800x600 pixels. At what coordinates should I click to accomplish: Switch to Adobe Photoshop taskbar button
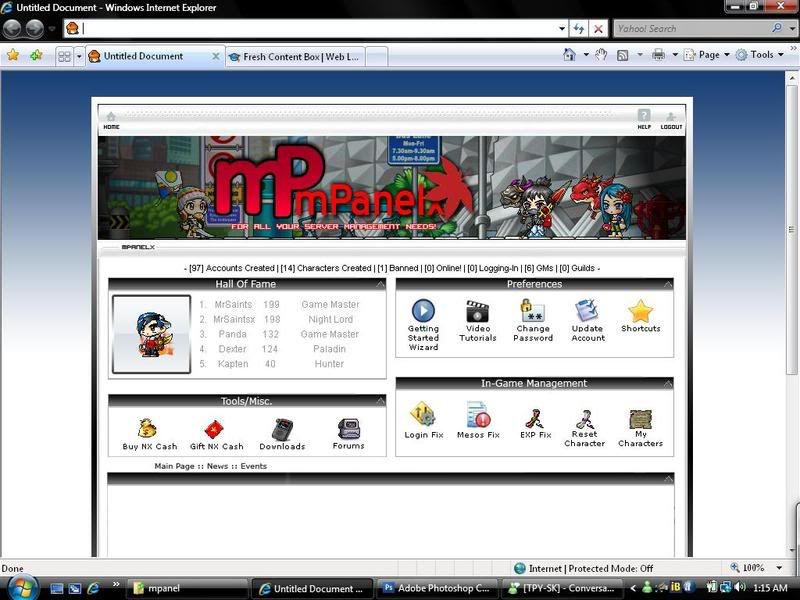(439, 588)
